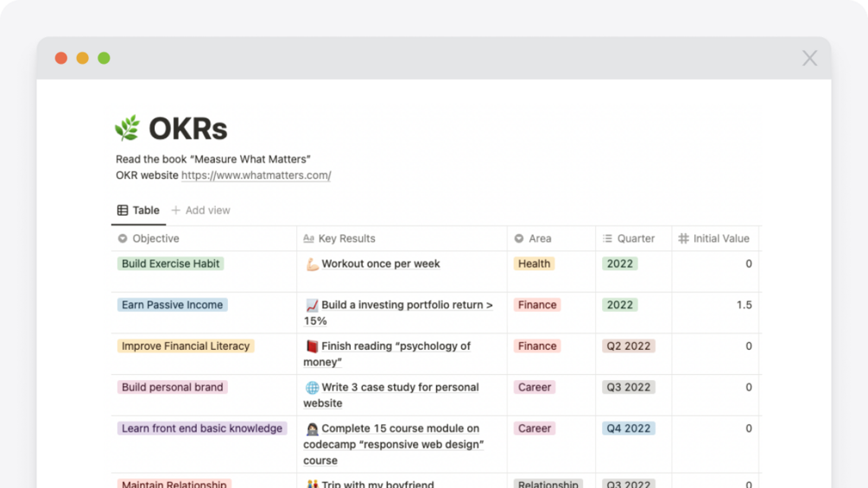Click the chart emoji in investing portfolio row

[312, 305]
